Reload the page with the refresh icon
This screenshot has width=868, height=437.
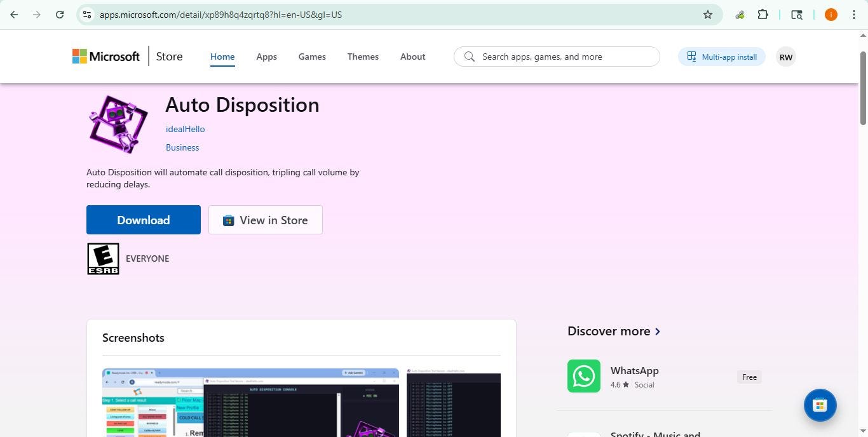point(60,15)
